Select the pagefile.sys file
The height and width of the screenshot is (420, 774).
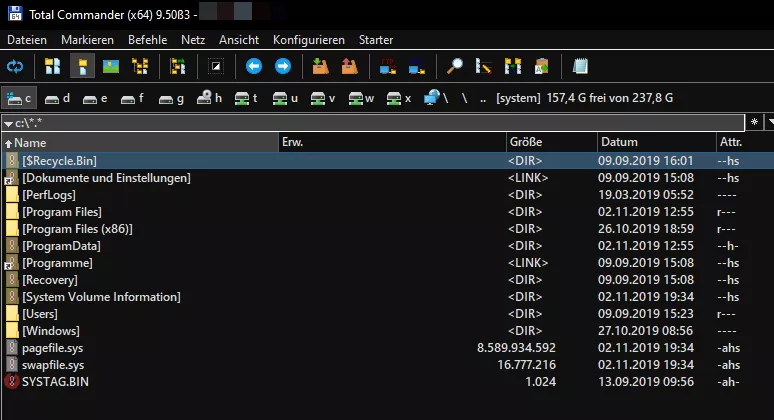[x=388, y=348]
